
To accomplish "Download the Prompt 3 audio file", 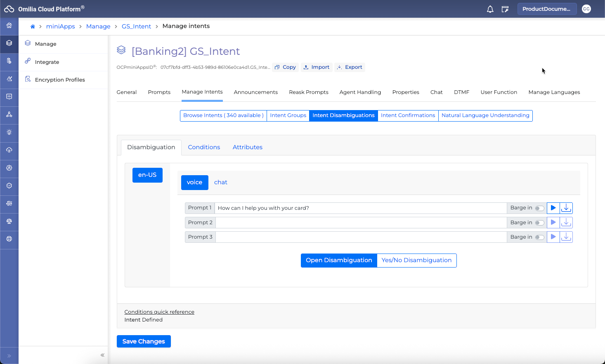I will pyautogui.click(x=566, y=237).
